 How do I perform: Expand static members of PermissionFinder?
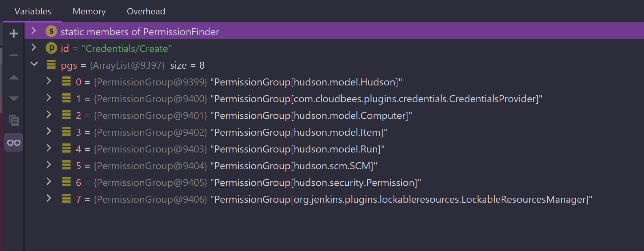[x=33, y=30]
